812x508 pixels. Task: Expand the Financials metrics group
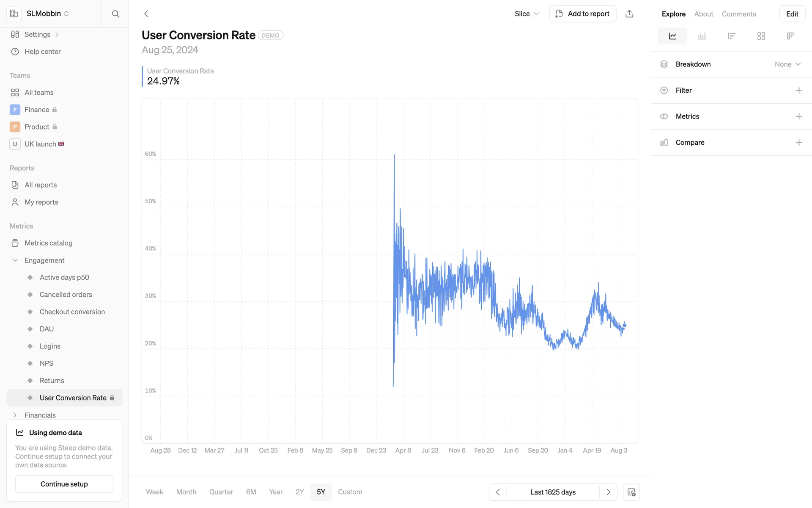(x=15, y=415)
